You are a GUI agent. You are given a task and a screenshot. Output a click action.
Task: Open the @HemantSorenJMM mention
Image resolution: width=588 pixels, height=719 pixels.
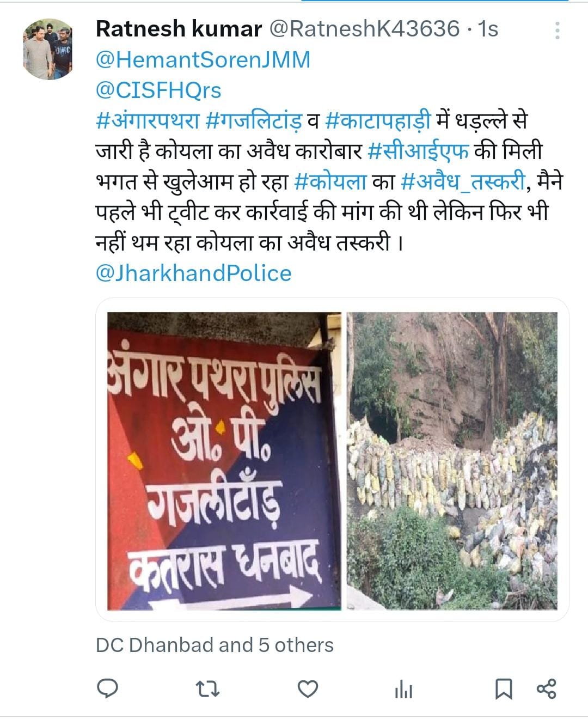pos(203,59)
